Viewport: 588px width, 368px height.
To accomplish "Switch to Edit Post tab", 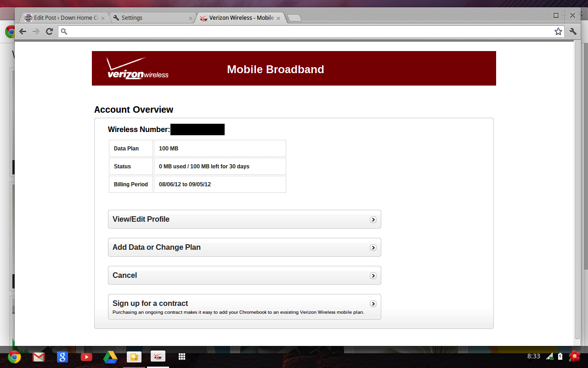I will (64, 18).
